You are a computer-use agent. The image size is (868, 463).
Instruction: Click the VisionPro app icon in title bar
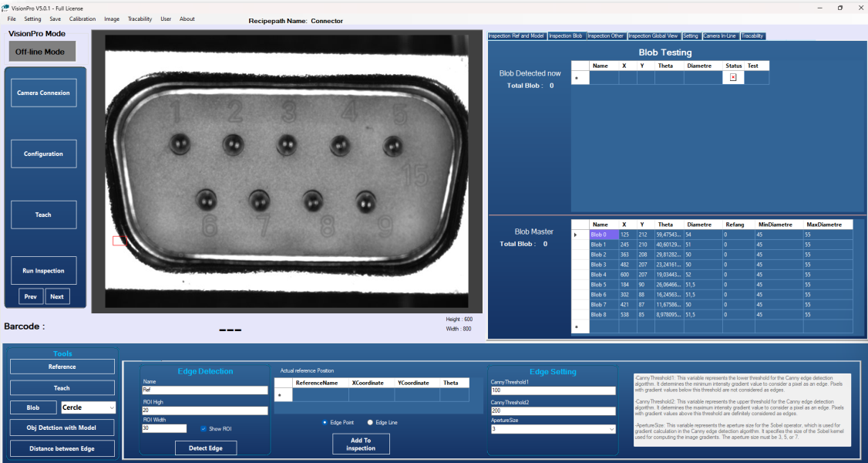(5, 7)
